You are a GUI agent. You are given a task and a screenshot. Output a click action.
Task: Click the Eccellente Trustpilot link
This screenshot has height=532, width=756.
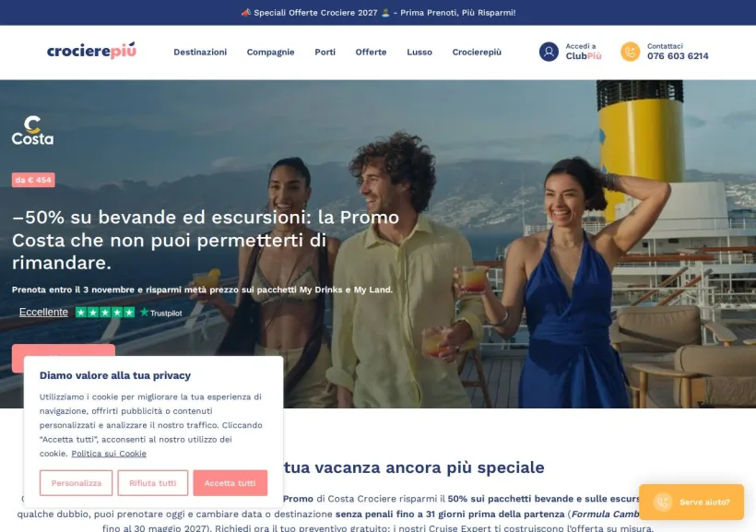pyautogui.click(x=43, y=312)
